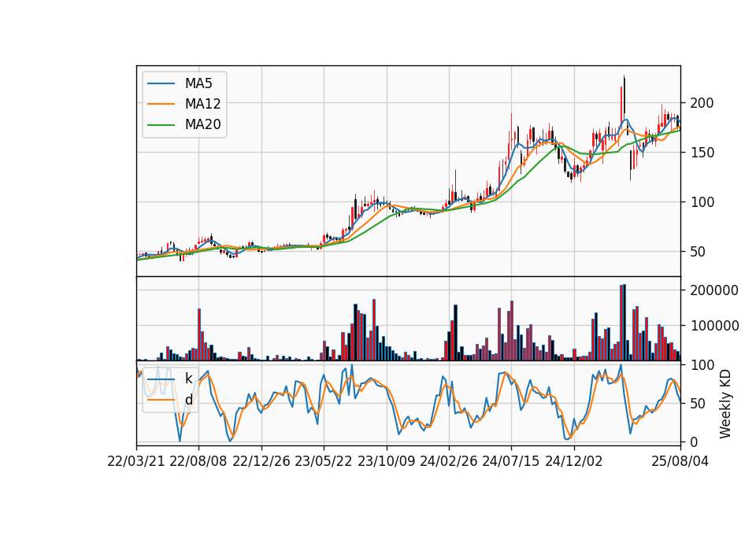Click the 25/08/04 date tick label

point(680,461)
